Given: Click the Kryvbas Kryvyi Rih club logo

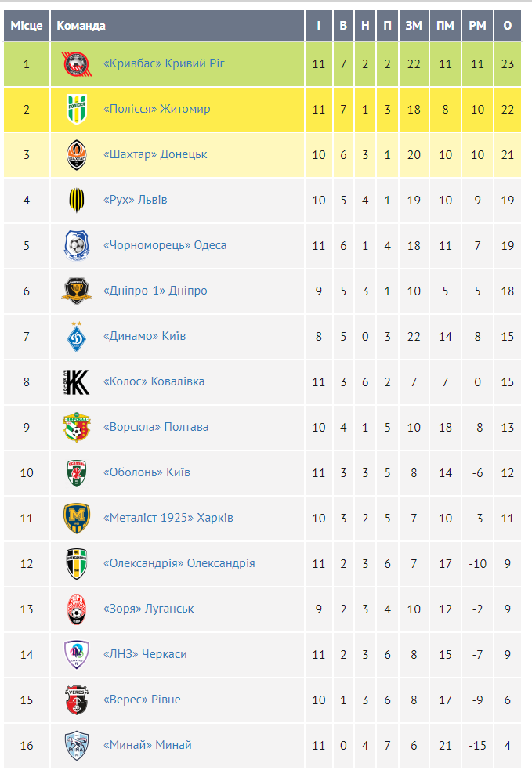Looking at the screenshot, I should click(x=77, y=63).
